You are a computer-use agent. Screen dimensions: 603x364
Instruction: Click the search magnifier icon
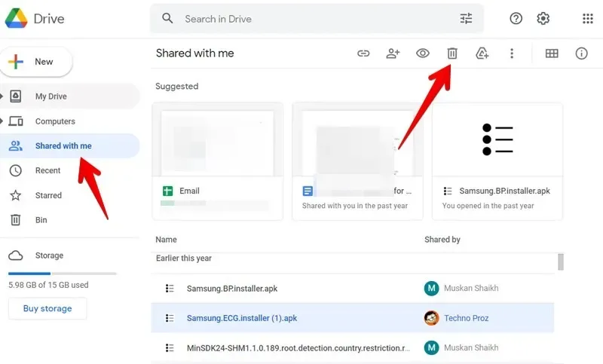(167, 18)
